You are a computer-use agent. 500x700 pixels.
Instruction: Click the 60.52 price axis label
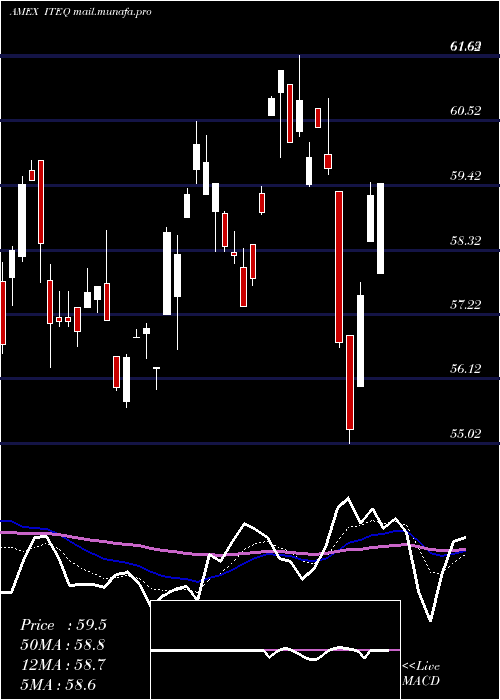pos(466,110)
